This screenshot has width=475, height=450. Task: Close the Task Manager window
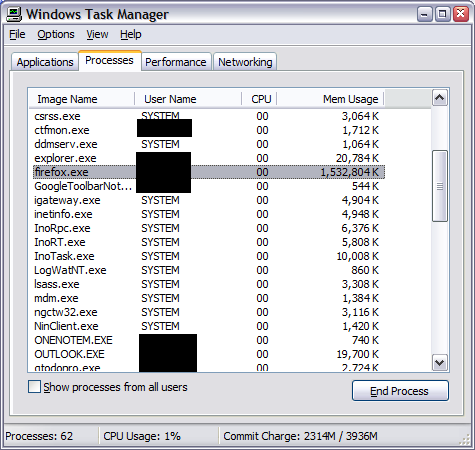[461, 14]
